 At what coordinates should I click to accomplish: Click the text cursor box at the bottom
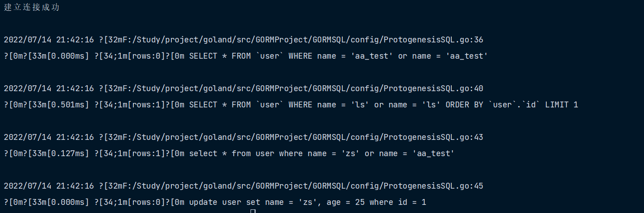[x=253, y=211]
